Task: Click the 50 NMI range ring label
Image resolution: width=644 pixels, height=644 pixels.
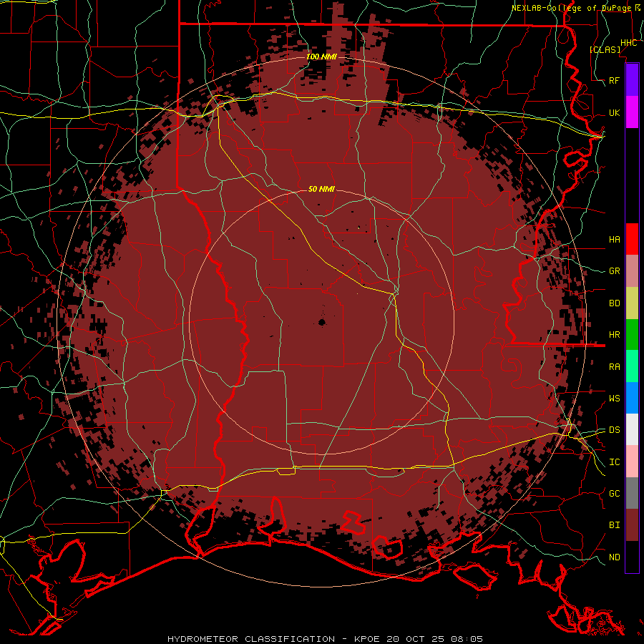Action: coord(321,189)
